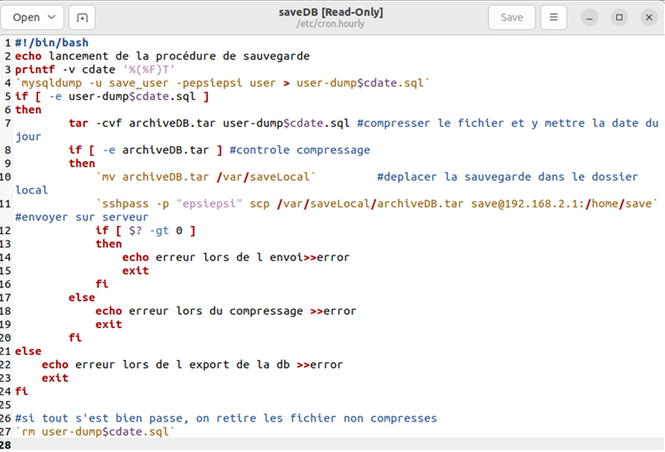665x452 pixels.
Task: Click the line number 25 blank line
Action: (x=100, y=404)
